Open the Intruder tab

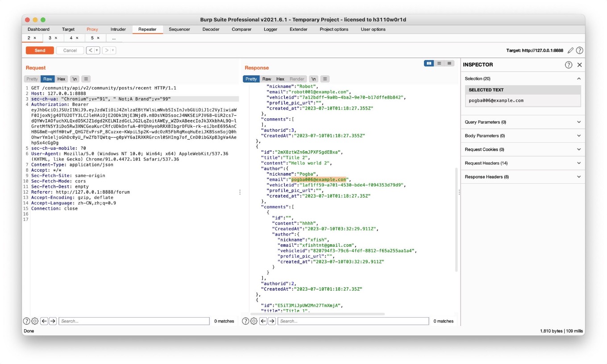[x=118, y=29]
